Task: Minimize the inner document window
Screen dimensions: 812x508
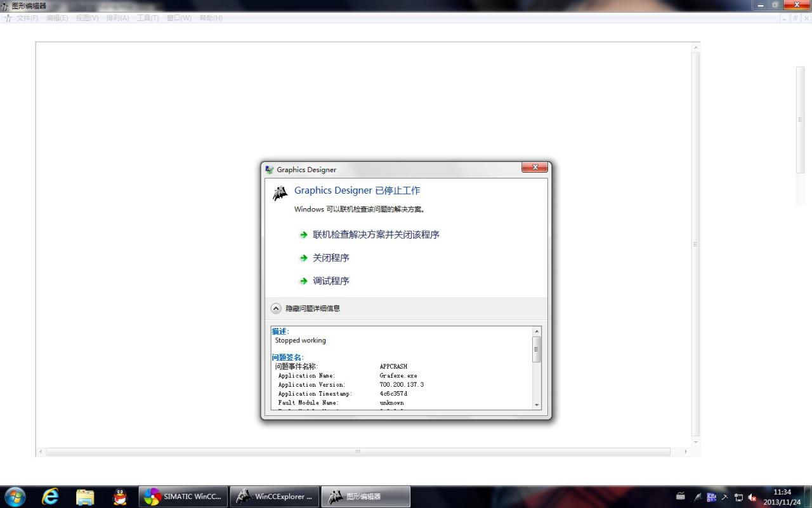Action: pos(785,18)
